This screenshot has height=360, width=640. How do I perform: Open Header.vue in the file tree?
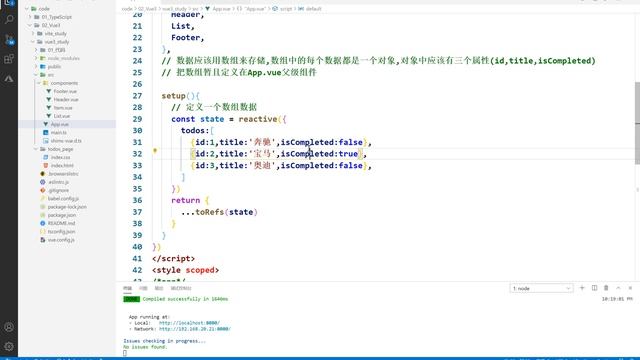click(66, 100)
